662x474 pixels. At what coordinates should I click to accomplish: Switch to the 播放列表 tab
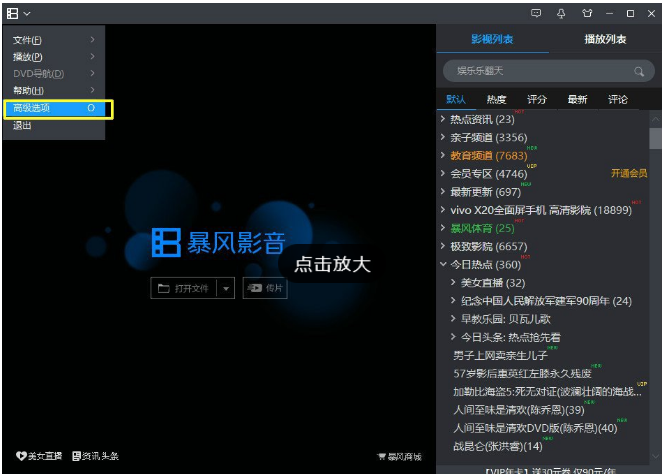click(x=605, y=39)
